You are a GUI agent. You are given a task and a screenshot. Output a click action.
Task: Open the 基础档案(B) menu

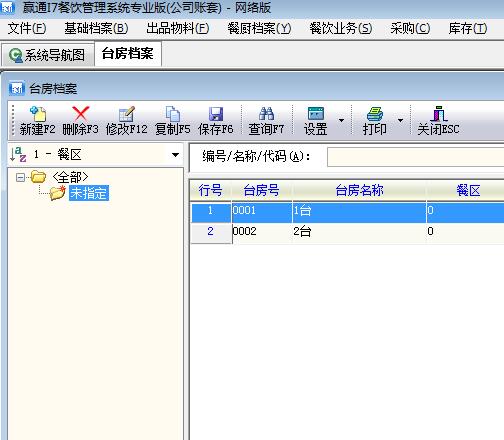pos(96,28)
